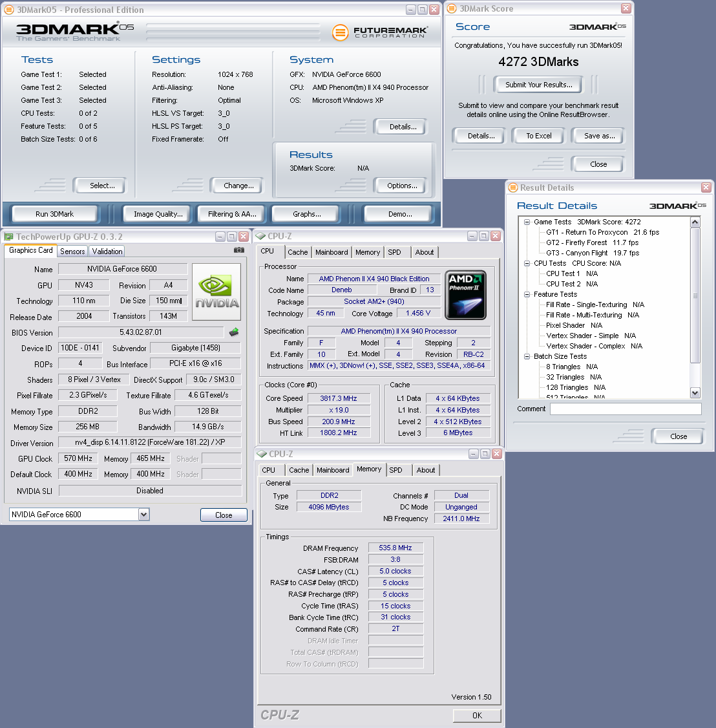Switch to CPU tab in lower CPU-Z
The width and height of the screenshot is (716, 728).
click(268, 470)
